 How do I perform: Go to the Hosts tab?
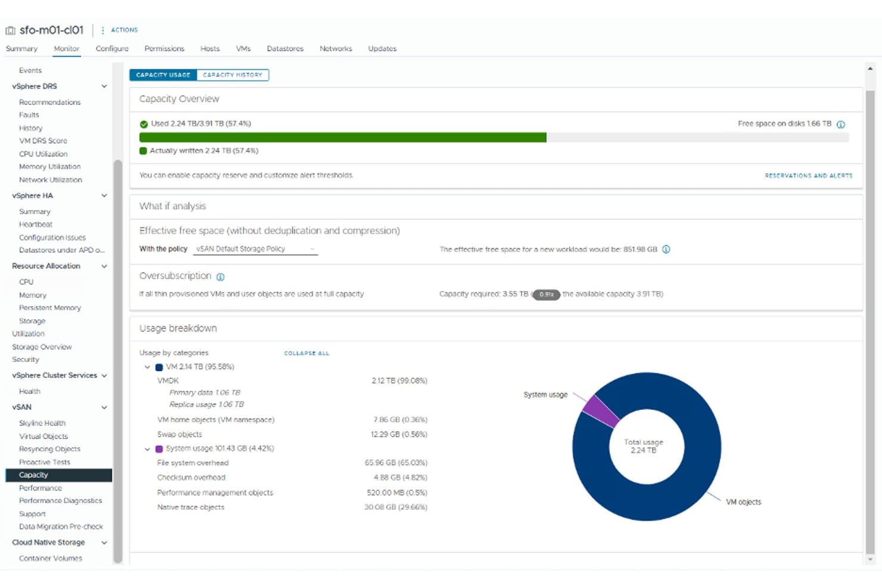click(x=210, y=49)
